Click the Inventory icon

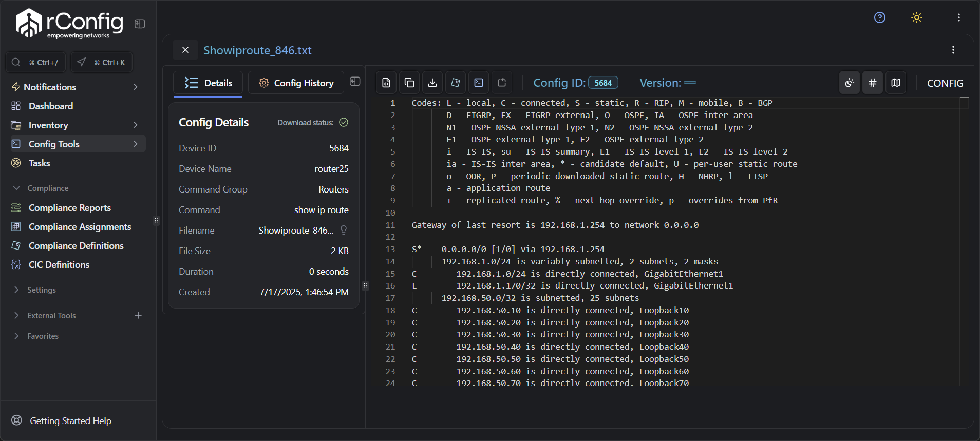(16, 125)
